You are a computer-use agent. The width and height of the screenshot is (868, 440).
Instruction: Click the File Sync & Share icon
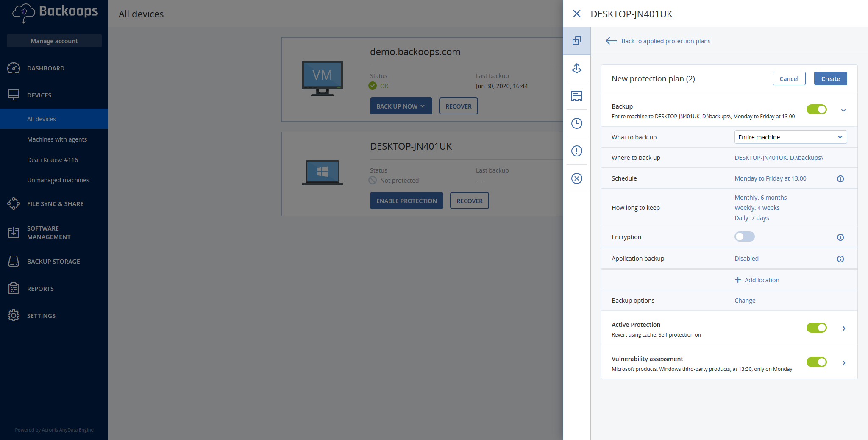tap(14, 203)
